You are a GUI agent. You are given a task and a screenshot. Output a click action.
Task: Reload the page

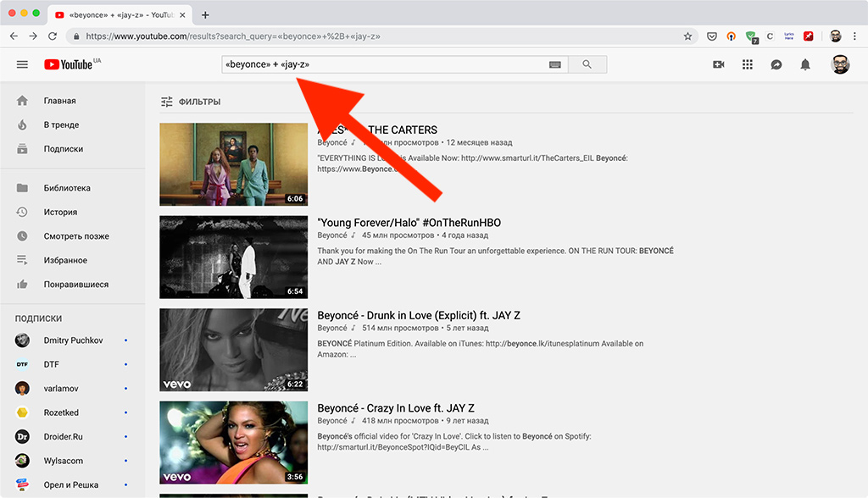[x=53, y=36]
